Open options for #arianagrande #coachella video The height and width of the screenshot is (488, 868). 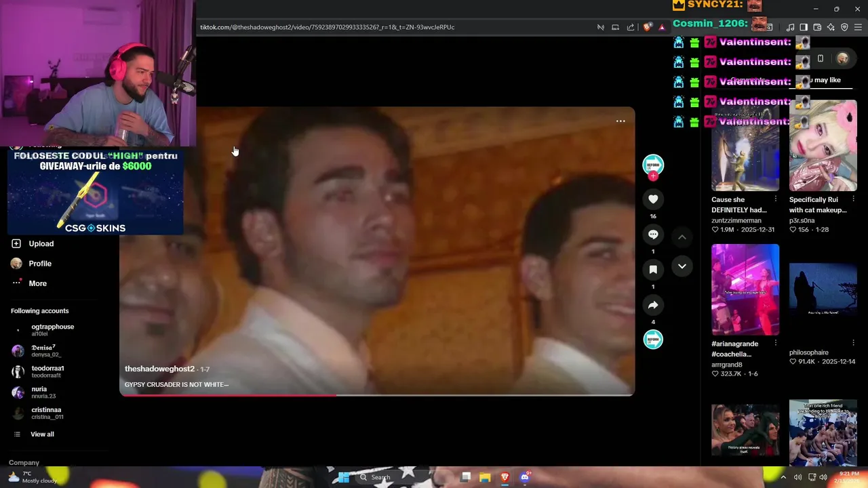[x=776, y=344]
